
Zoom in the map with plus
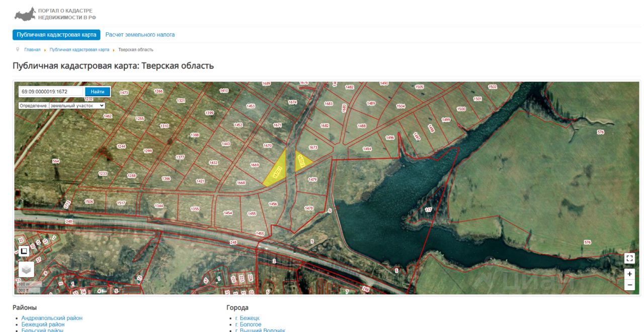629,274
